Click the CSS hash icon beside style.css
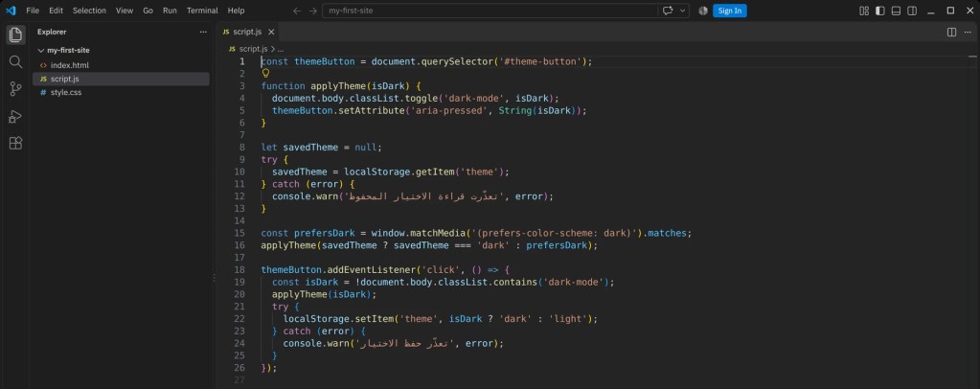980x389 pixels. click(x=43, y=93)
